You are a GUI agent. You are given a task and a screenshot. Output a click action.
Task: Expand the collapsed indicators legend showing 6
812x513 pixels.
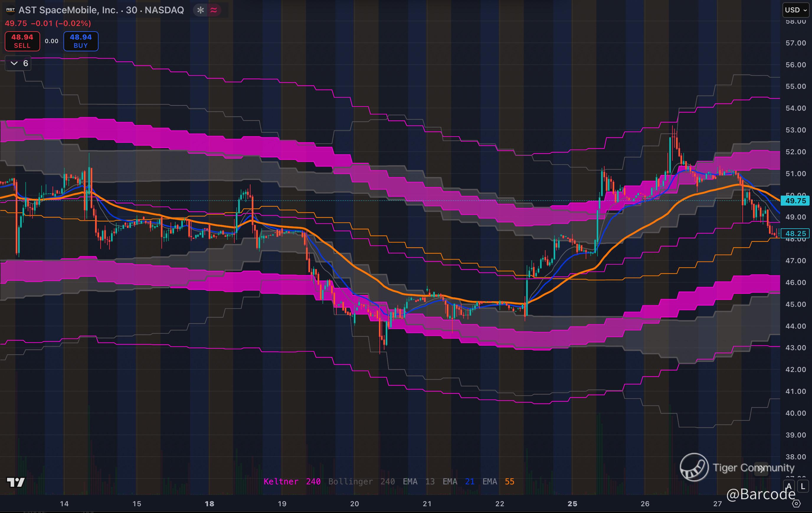pos(19,63)
